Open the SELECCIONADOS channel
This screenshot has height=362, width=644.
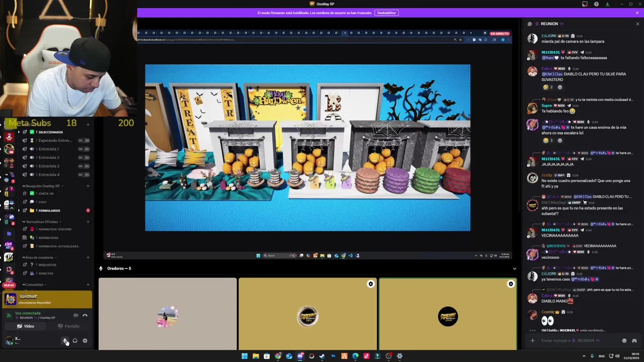[55, 132]
